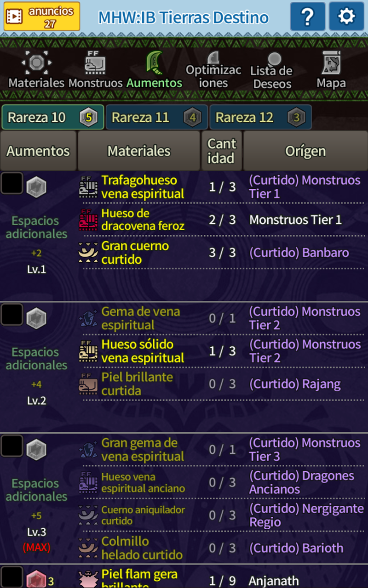Open the Optimizaciones section

click(x=213, y=70)
